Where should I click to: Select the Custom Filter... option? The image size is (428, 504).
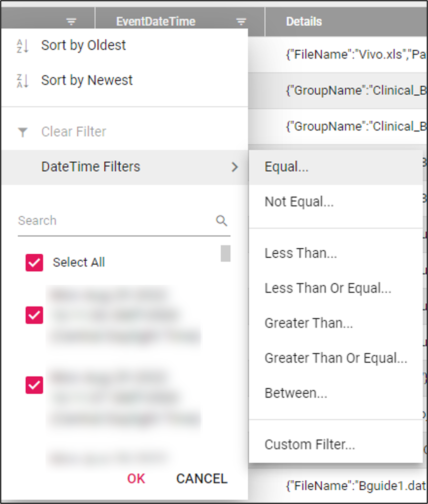309,444
